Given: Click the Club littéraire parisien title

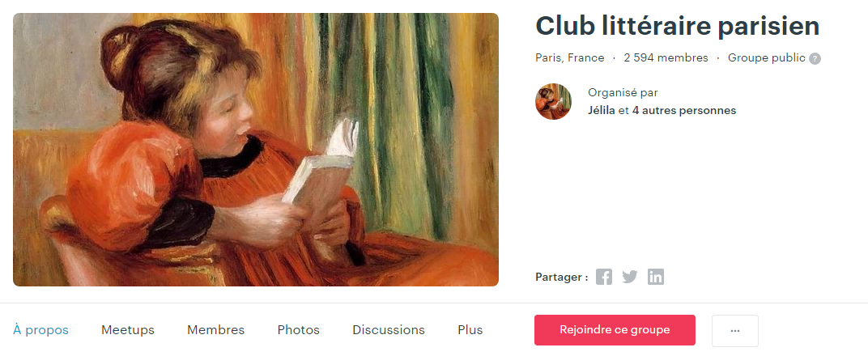Looking at the screenshot, I should [678, 27].
